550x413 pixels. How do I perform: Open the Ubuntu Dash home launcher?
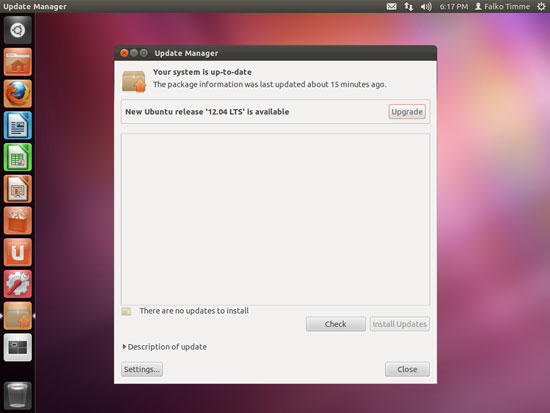18,30
